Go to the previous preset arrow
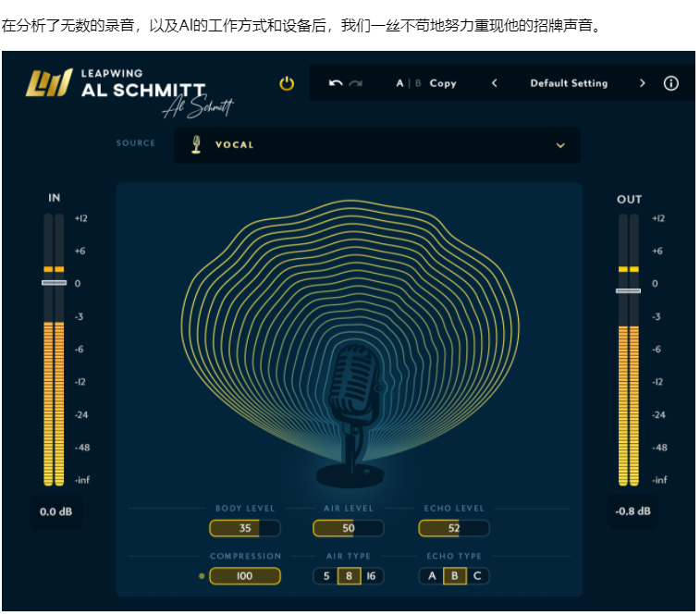Image resolution: width=700 pixels, height=615 pixels. [x=494, y=83]
